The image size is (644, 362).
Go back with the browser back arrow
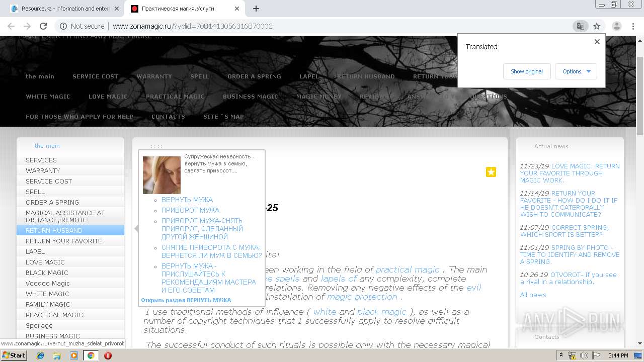coord(11,26)
